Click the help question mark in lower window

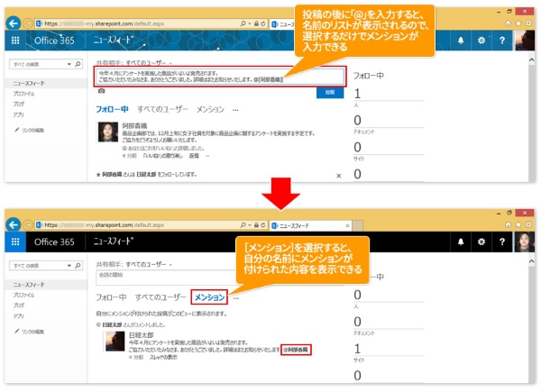[503, 242]
